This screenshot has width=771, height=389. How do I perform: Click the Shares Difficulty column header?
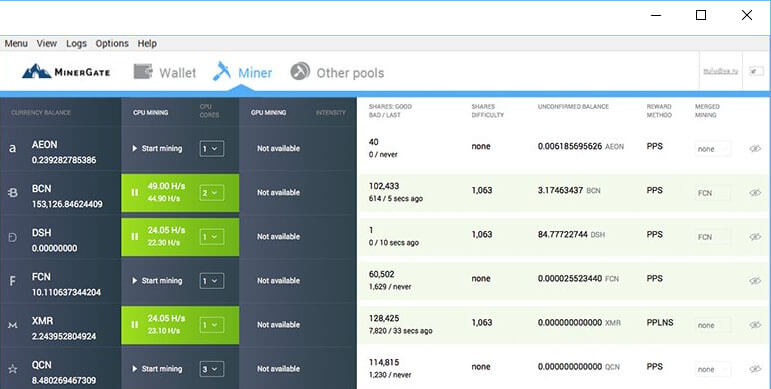[488, 111]
